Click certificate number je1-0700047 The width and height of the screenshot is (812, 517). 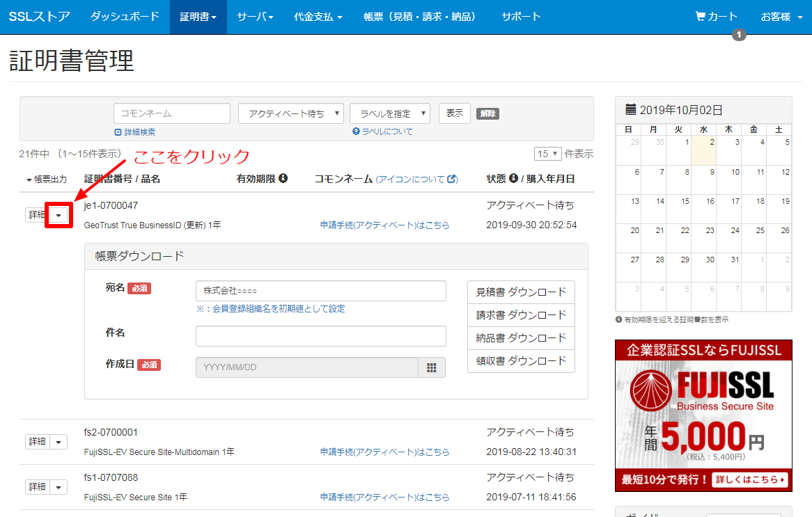point(111,205)
